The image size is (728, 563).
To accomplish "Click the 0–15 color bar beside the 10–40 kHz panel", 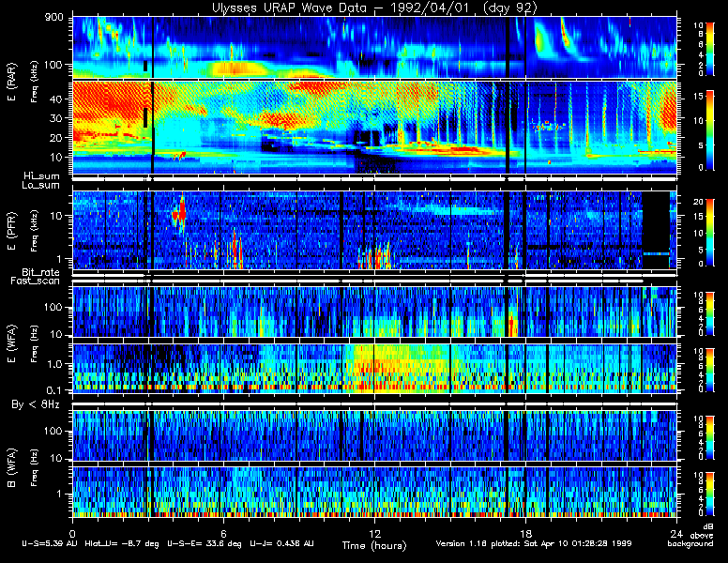I will 710,130.
